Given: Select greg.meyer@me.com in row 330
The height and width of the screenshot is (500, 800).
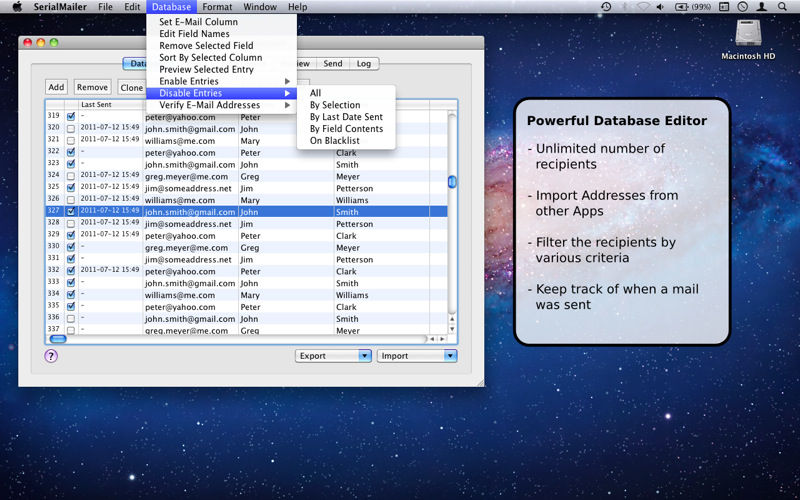Looking at the screenshot, I should (x=186, y=247).
